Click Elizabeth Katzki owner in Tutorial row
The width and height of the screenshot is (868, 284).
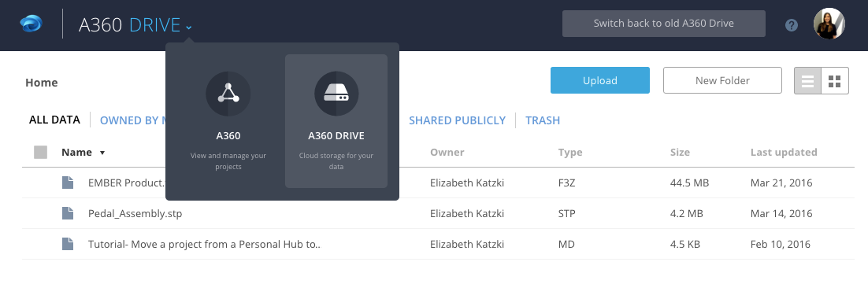tap(467, 244)
